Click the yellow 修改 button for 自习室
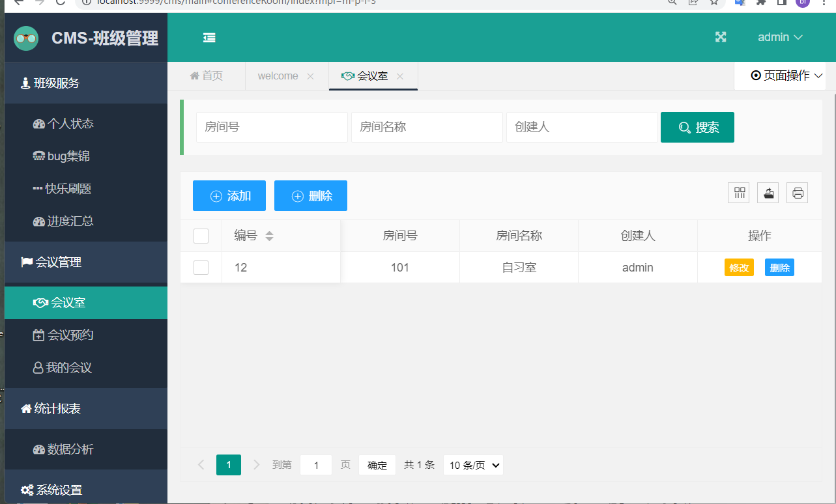836x504 pixels. pos(739,267)
